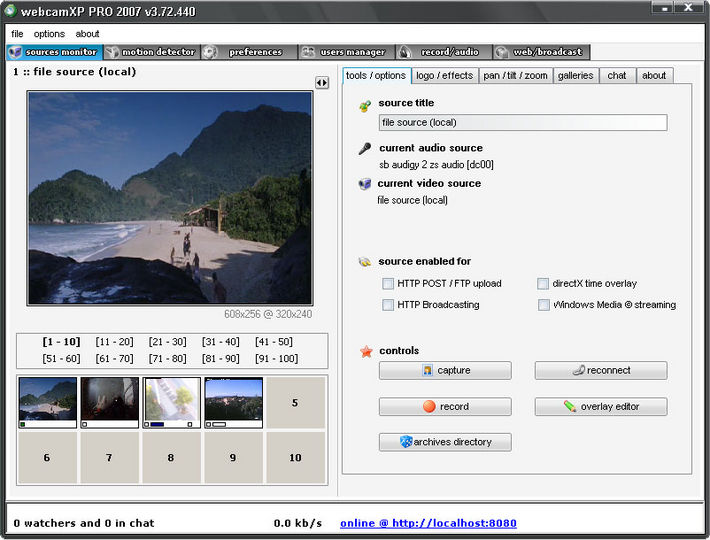Show sources range [21 - 30]
This screenshot has height=540, width=710.
[168, 342]
